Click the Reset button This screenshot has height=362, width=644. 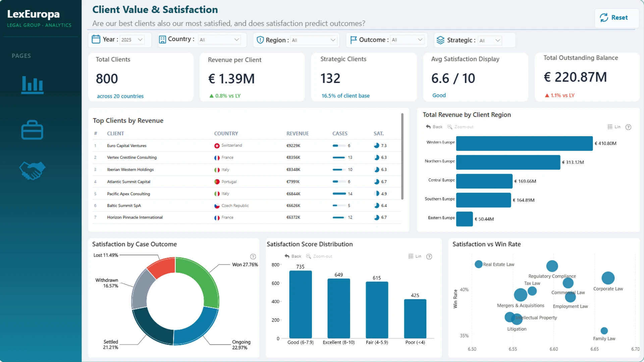pos(616,18)
